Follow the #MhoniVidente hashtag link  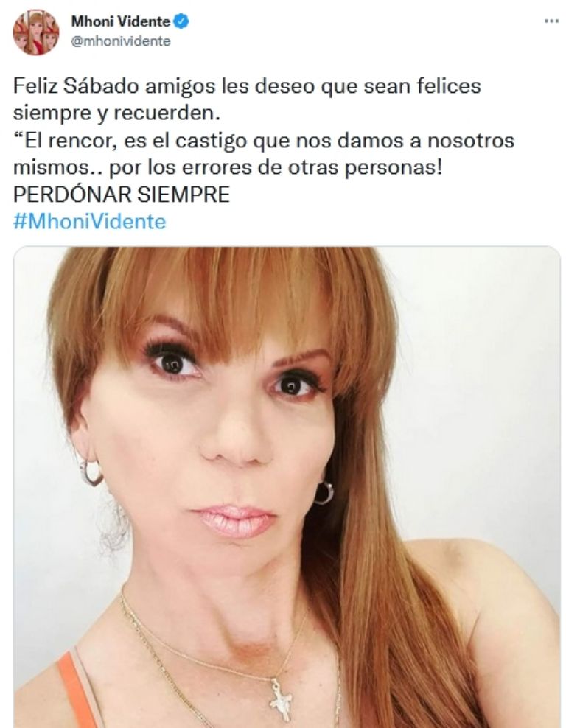point(90,222)
